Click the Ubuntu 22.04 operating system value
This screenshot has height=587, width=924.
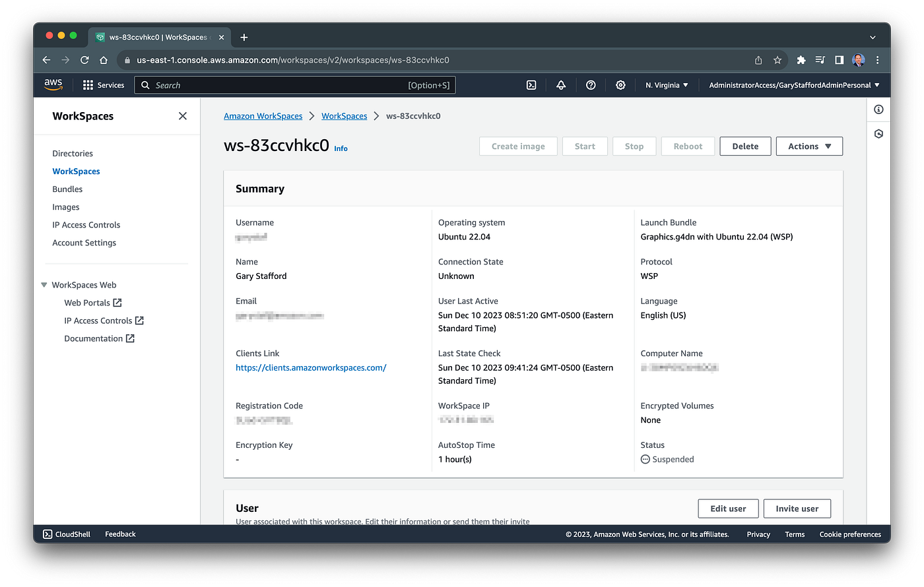click(x=464, y=237)
